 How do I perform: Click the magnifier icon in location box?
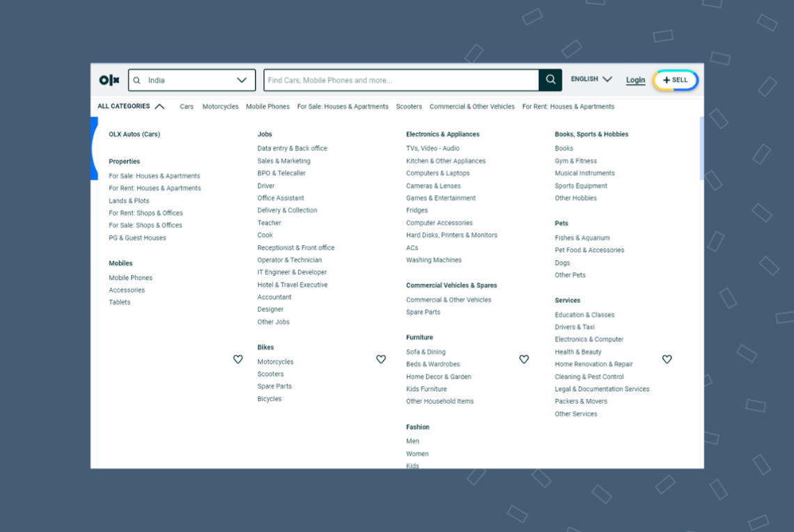(x=137, y=81)
